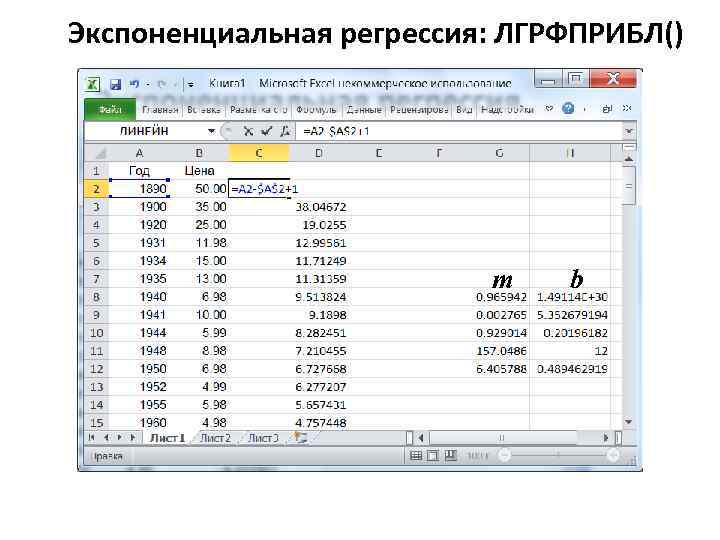This screenshot has width=720, height=540.
Task: Click the Год header cell
Action: pos(139,171)
